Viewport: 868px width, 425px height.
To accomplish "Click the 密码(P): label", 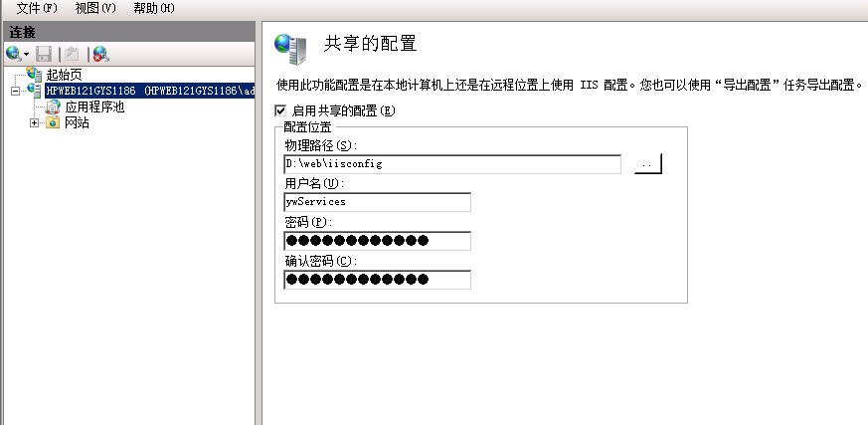I will point(308,222).
